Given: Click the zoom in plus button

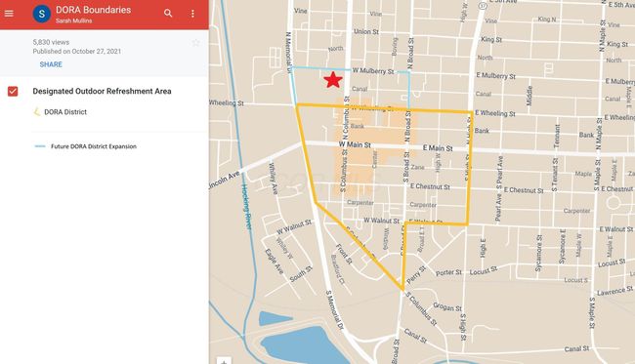Looking at the screenshot, I should [224, 361].
